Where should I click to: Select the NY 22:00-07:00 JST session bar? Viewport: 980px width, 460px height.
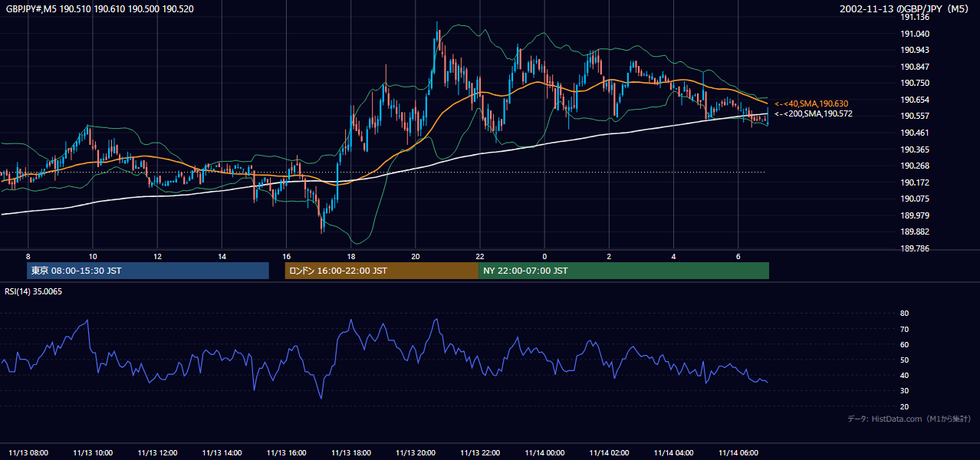[623, 271]
